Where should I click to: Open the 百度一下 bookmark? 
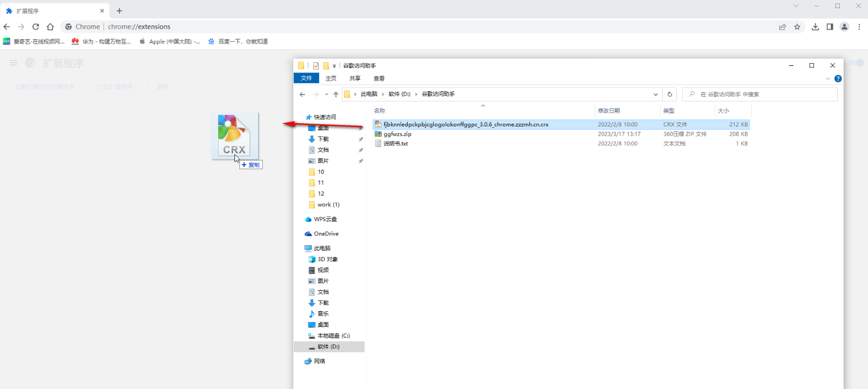coord(238,41)
